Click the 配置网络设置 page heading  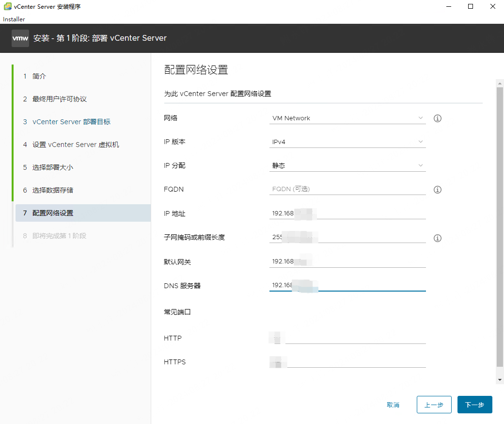click(196, 70)
